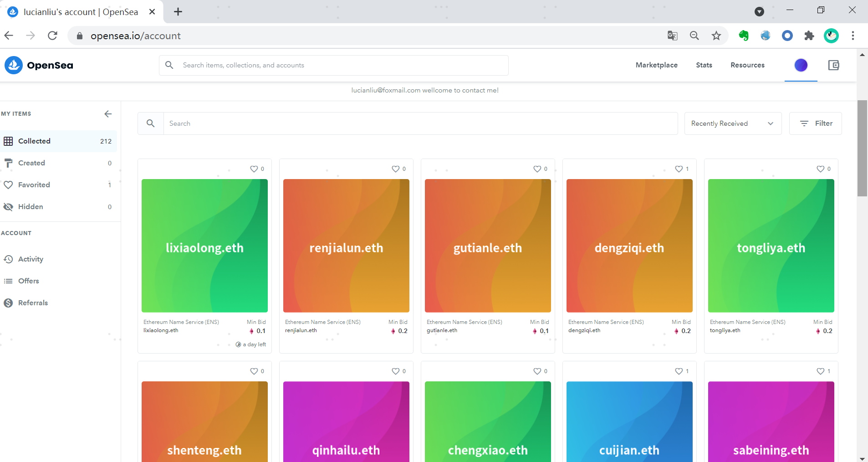
Task: Toggle favorite heart on dengziqi.eth
Action: coord(679,169)
